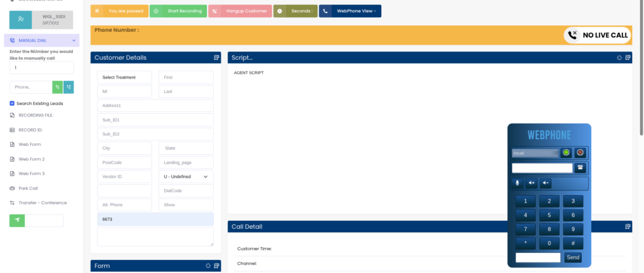Click webphone keypad digit 0
This screenshot has width=644, height=273.
click(549, 243)
